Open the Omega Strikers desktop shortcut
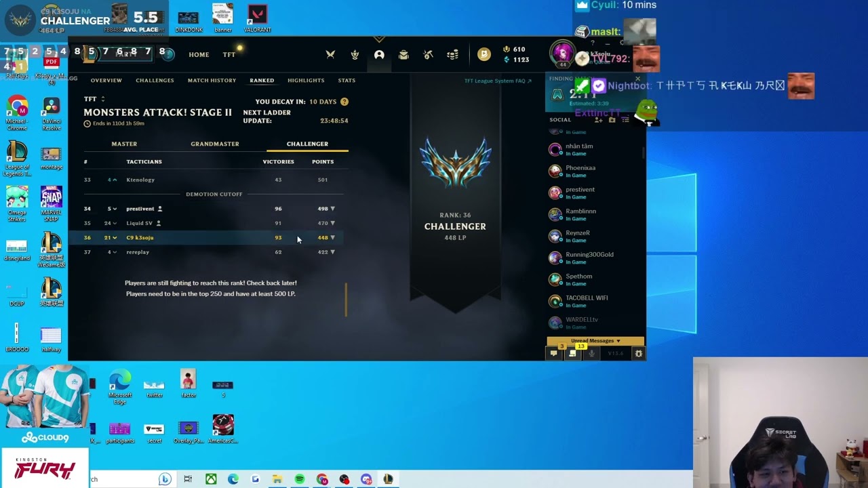The width and height of the screenshot is (868, 488). pos(17,203)
